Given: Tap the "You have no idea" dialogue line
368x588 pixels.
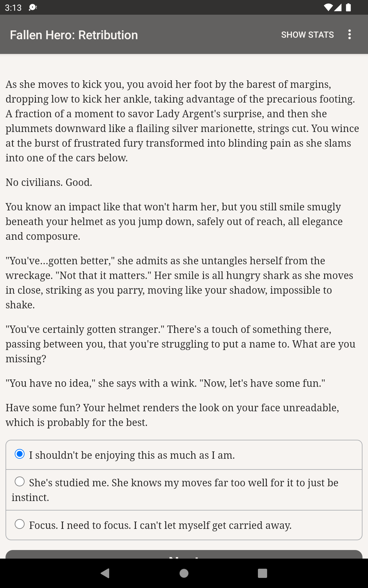Looking at the screenshot, I should 166,383.
